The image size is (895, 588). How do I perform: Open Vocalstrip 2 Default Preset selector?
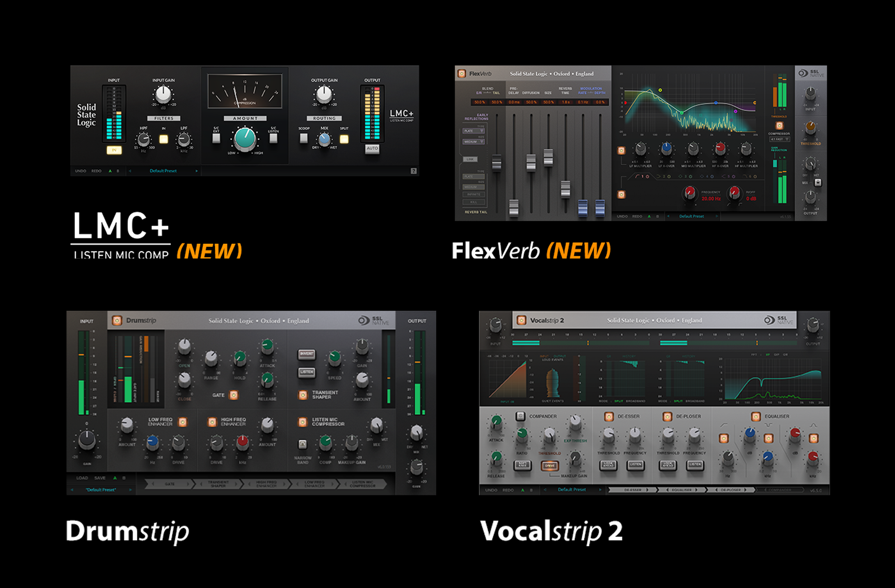(571, 490)
